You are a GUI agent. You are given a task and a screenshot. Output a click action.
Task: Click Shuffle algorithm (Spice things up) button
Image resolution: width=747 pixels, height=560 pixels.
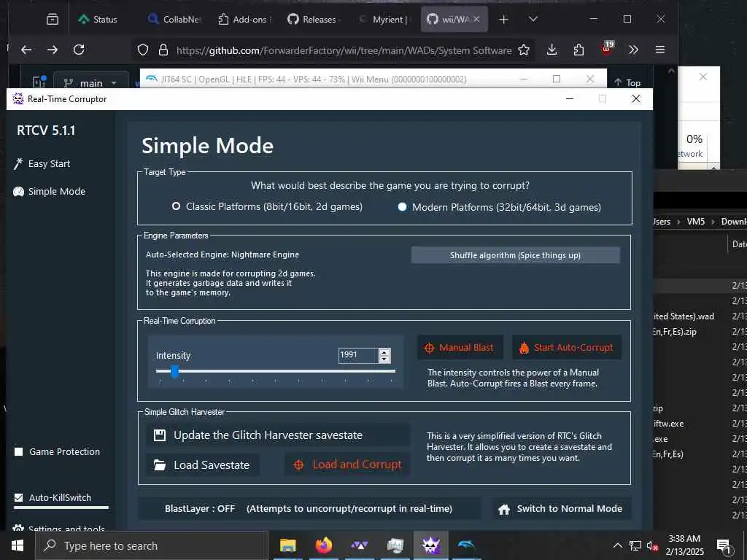(x=516, y=255)
